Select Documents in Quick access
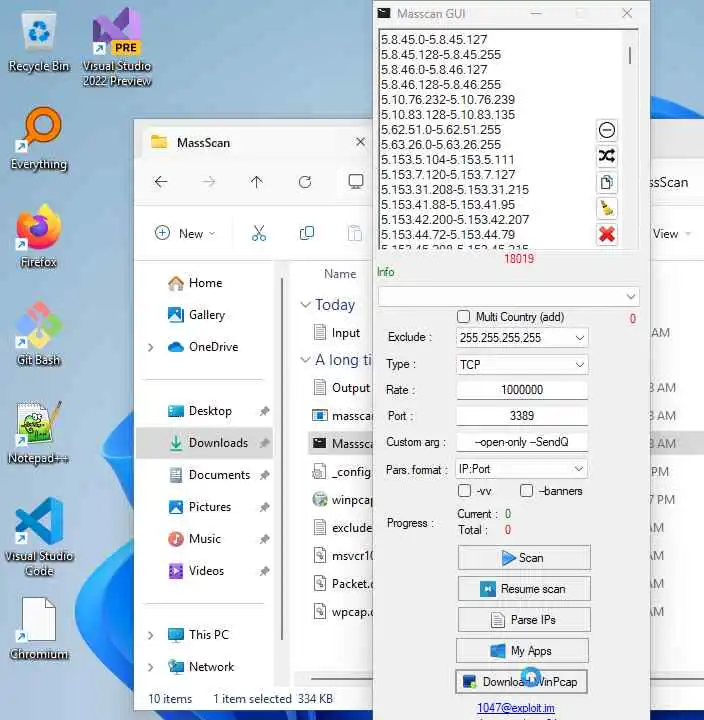The width and height of the screenshot is (704, 720). [x=205, y=475]
